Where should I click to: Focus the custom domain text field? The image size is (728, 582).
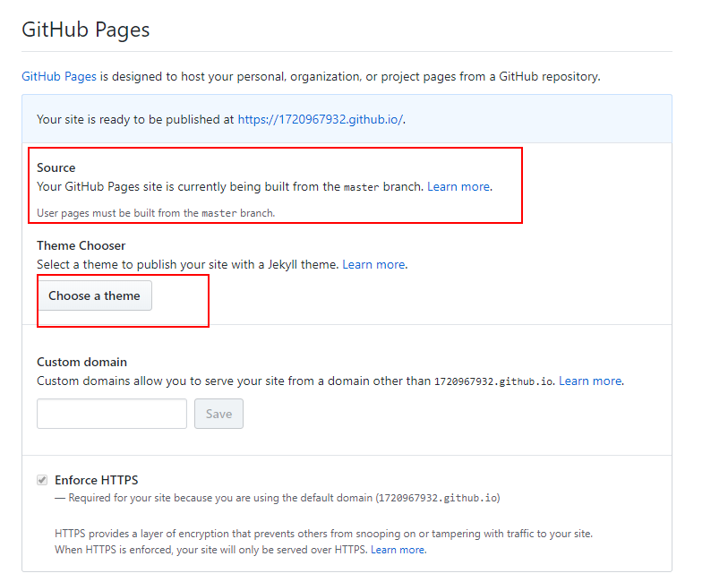112,414
